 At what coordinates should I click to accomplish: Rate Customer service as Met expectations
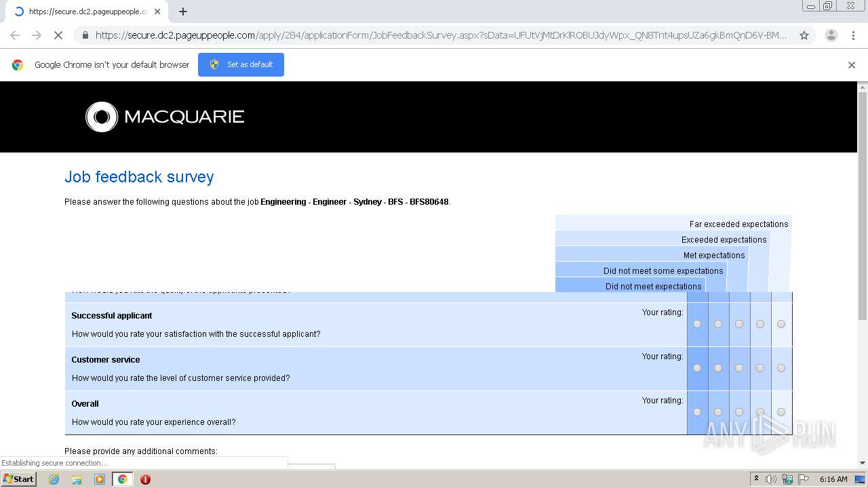click(x=739, y=368)
